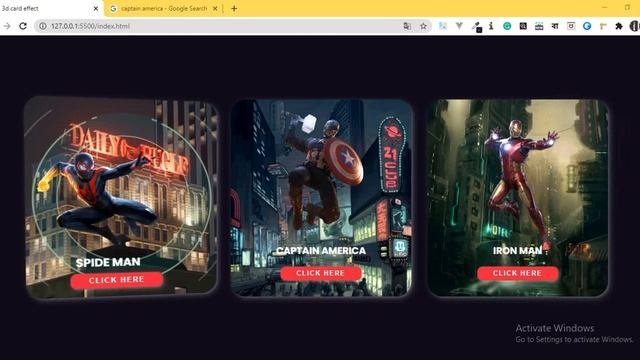The image size is (640, 360).
Task: Minimize the browser window
Action: [604, 7]
